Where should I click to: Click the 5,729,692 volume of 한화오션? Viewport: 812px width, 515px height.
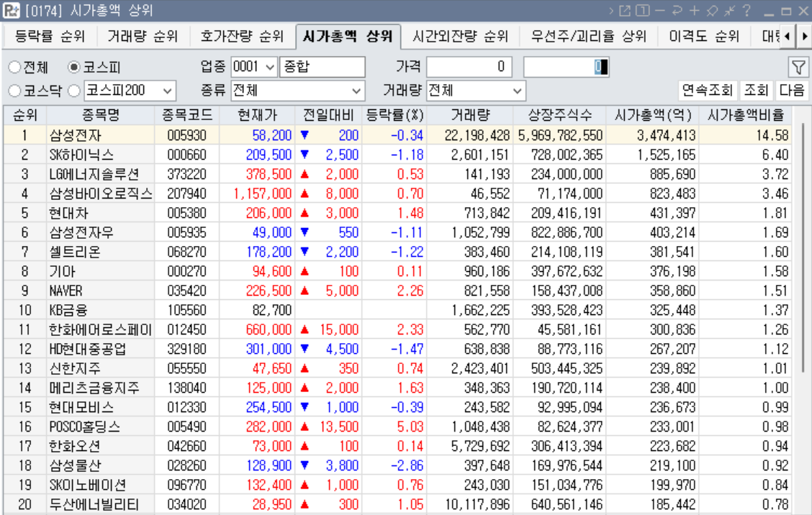[x=480, y=446]
